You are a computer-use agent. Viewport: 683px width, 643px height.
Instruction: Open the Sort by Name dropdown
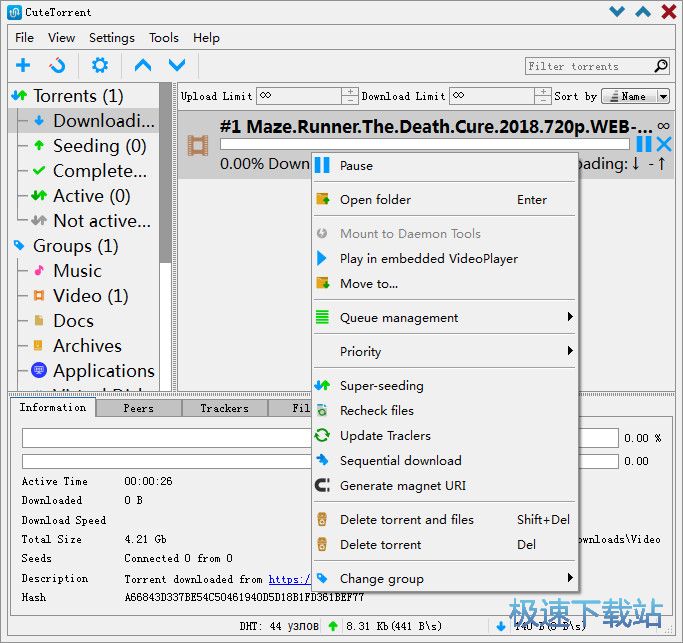coord(638,96)
